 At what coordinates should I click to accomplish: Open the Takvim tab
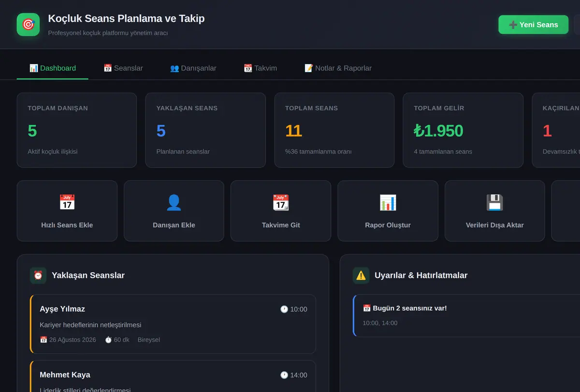click(x=261, y=68)
